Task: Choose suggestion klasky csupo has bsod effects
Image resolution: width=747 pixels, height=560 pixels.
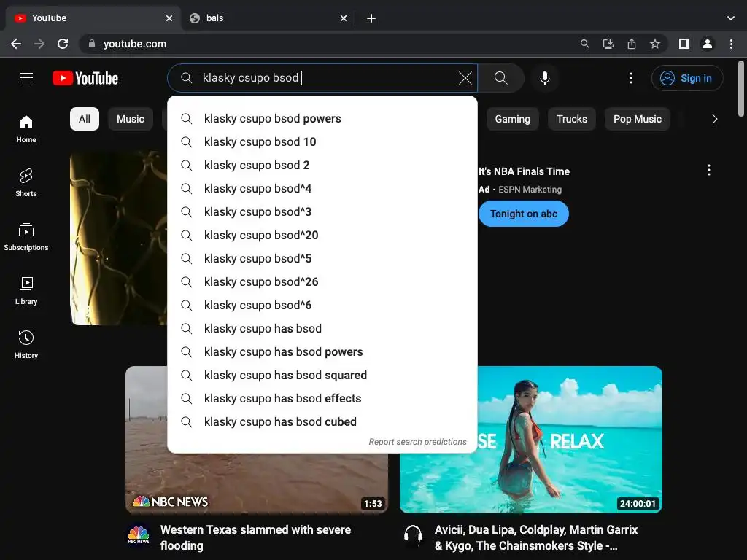Action: point(322,399)
